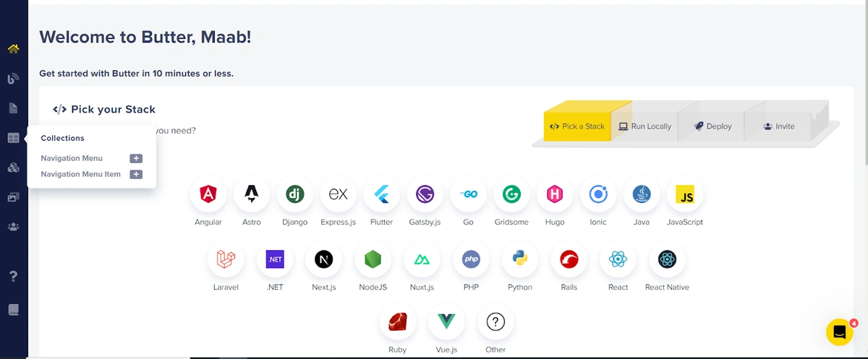Choose the Vue.js stack
This screenshot has height=359, width=868.
tap(446, 322)
